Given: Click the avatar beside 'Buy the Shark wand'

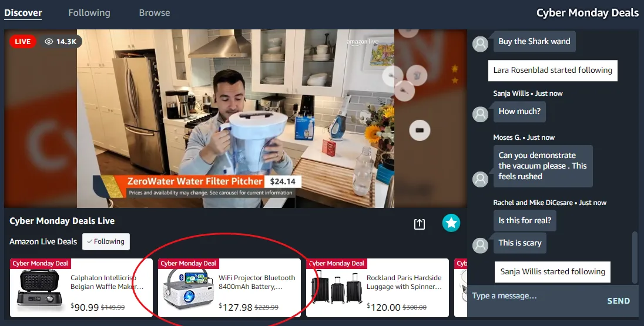Looking at the screenshot, I should [480, 43].
